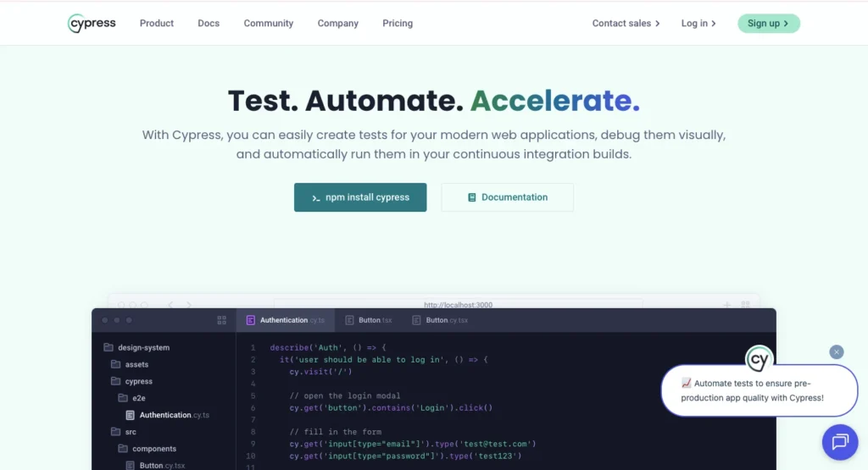Click the file icon on Button.cy.tsx tab

pos(416,320)
